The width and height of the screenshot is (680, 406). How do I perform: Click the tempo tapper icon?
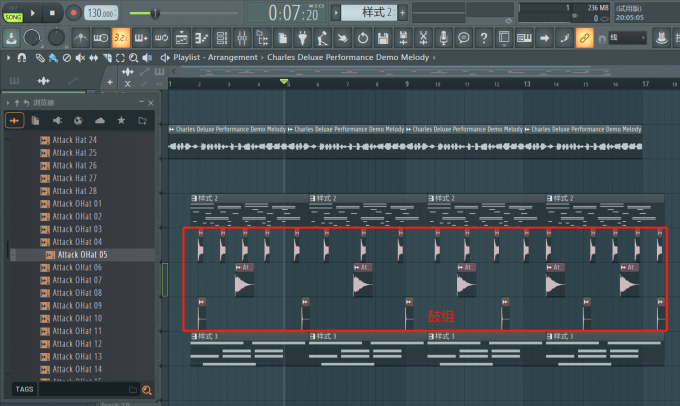tap(322, 38)
